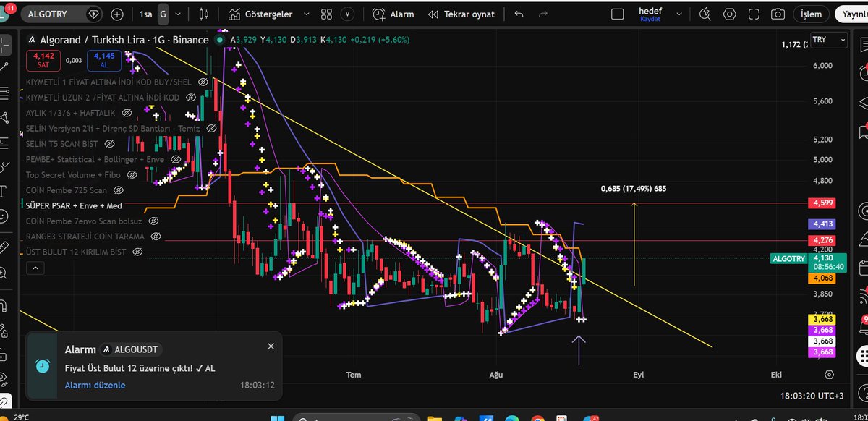This screenshot has width=868, height=421.
Task: Select the Ağu month label on time axis
Action: 496,375
